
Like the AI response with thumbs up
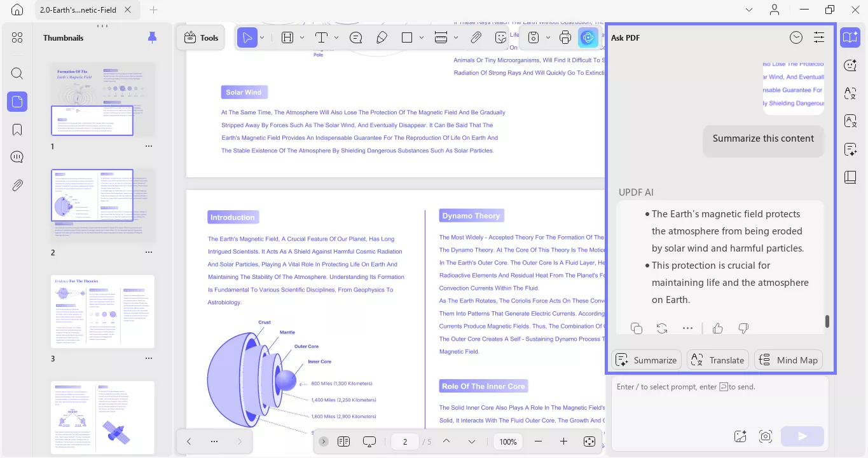click(718, 328)
